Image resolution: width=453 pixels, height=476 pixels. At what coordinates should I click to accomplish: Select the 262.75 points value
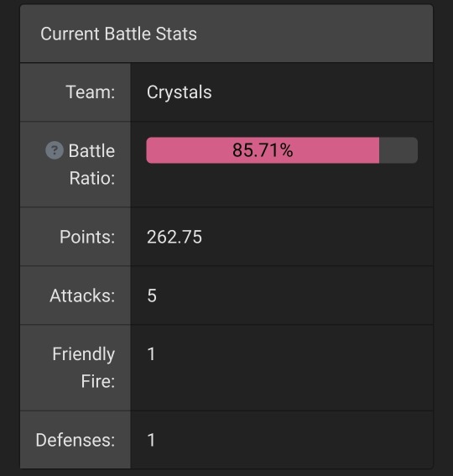click(174, 237)
